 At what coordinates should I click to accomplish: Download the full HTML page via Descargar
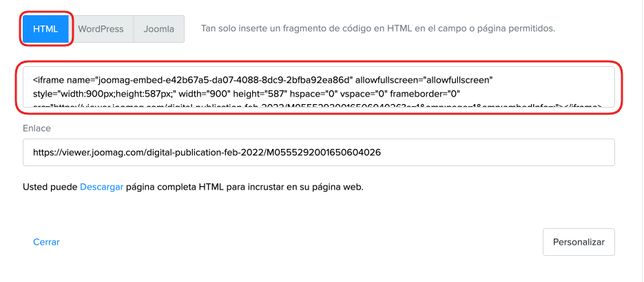101,187
